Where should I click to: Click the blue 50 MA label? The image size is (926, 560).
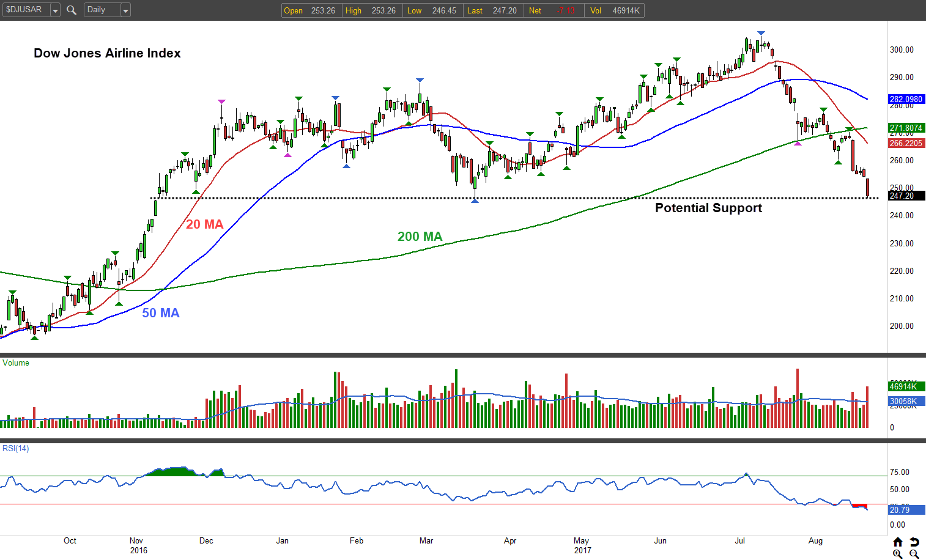tap(161, 313)
